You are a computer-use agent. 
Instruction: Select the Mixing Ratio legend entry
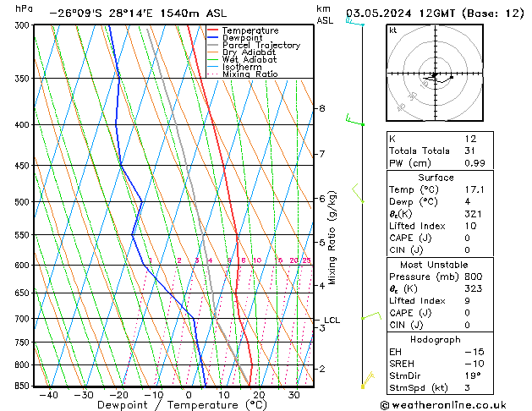pos(243,74)
